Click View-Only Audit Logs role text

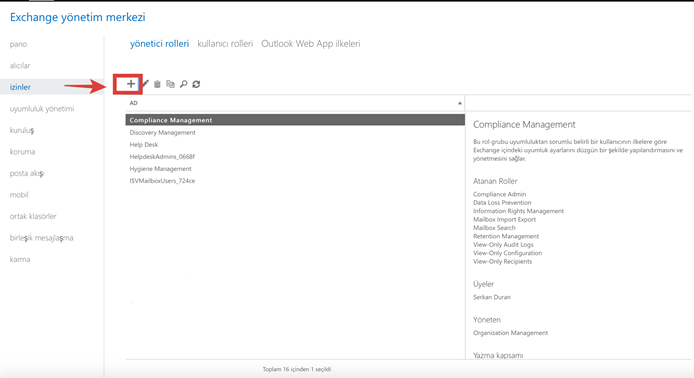point(503,245)
